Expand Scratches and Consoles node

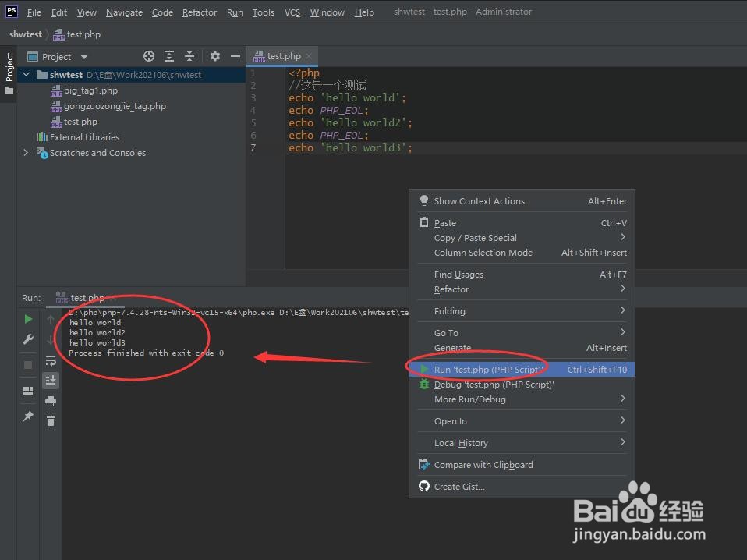point(27,153)
